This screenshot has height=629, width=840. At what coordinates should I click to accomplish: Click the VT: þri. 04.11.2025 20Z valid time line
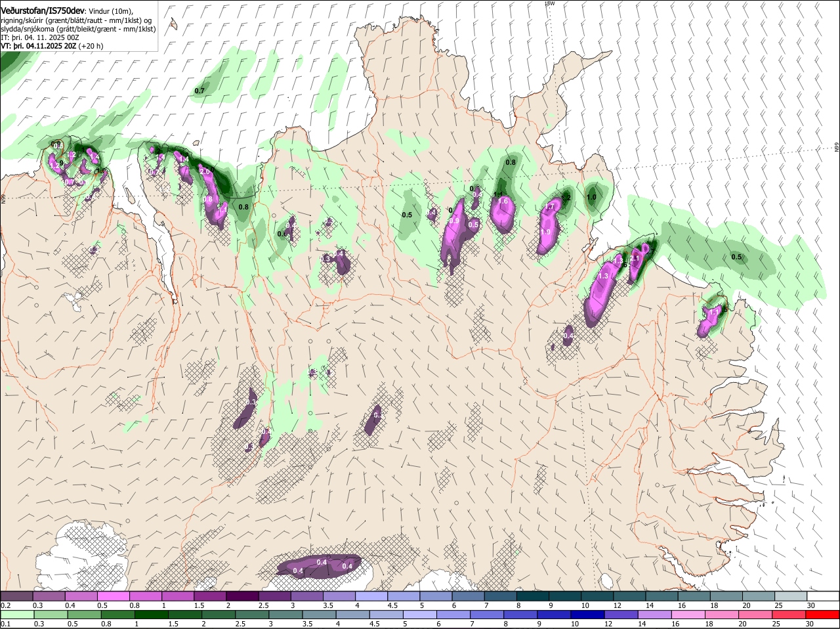52,46
